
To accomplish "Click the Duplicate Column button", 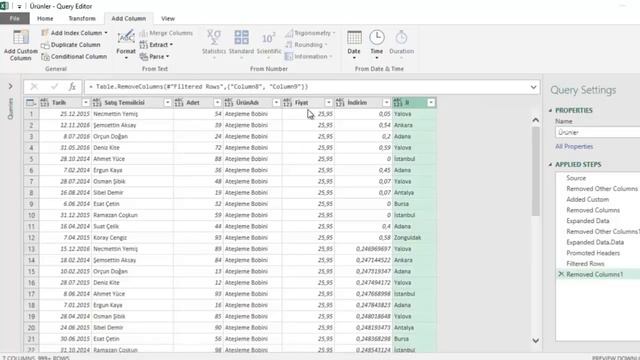I will coord(71,45).
